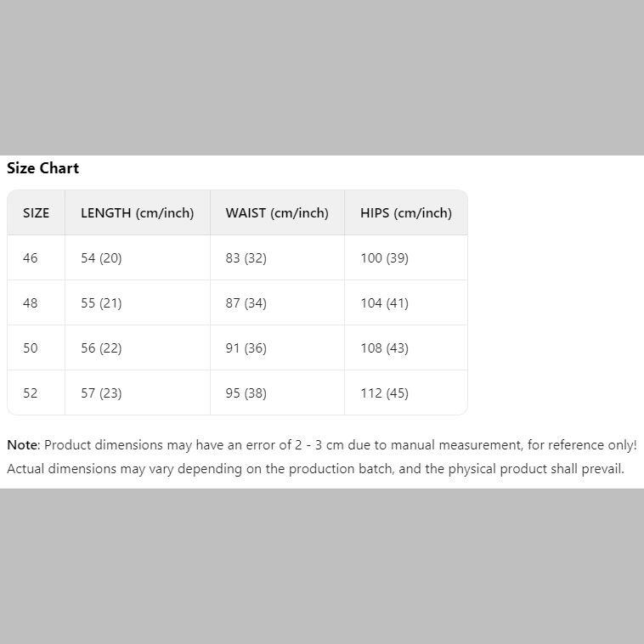
Task: Click length value 57 (23)
Action: tap(101, 393)
